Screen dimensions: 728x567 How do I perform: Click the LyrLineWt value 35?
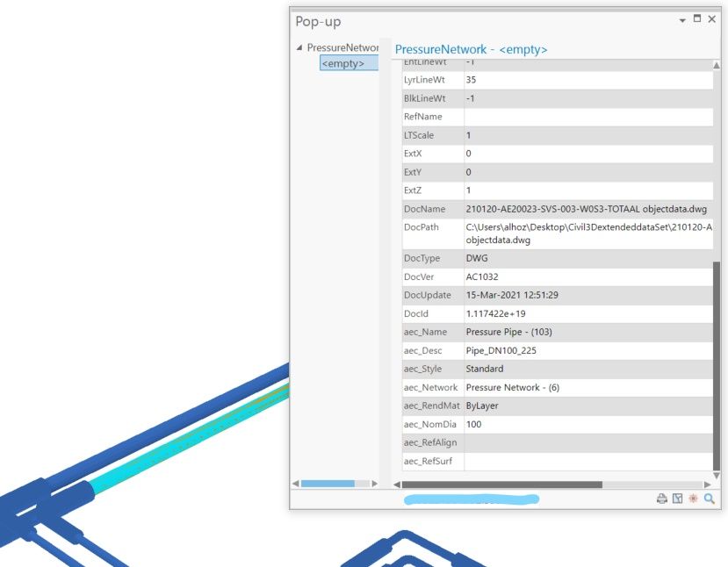tap(471, 80)
